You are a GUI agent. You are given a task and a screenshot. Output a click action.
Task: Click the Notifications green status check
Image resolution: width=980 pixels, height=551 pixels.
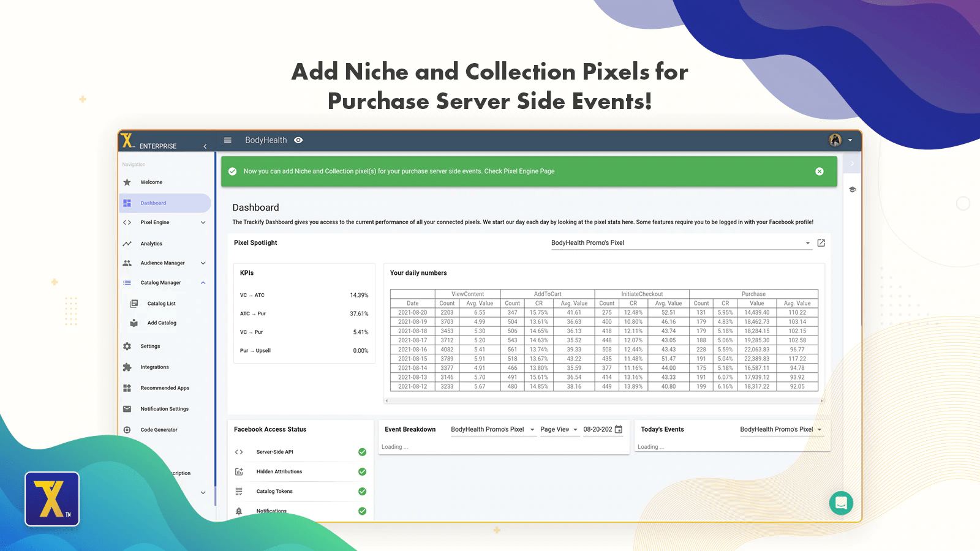point(362,511)
